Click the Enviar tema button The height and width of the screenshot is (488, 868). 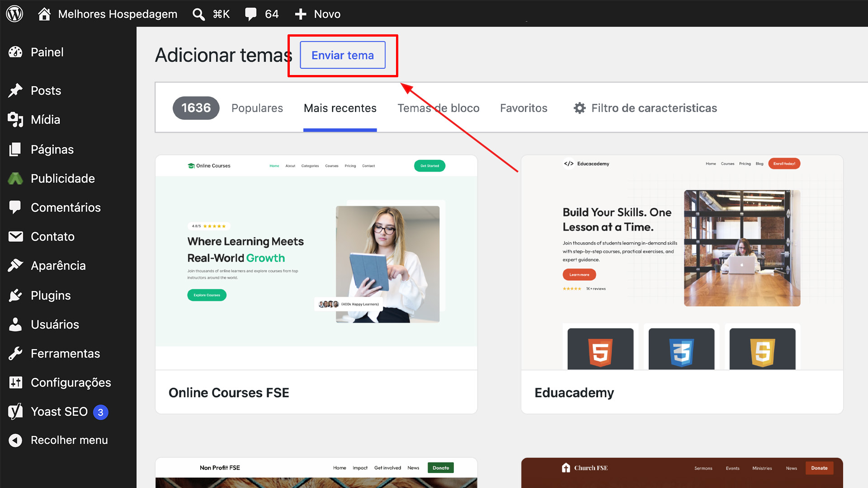click(x=343, y=55)
